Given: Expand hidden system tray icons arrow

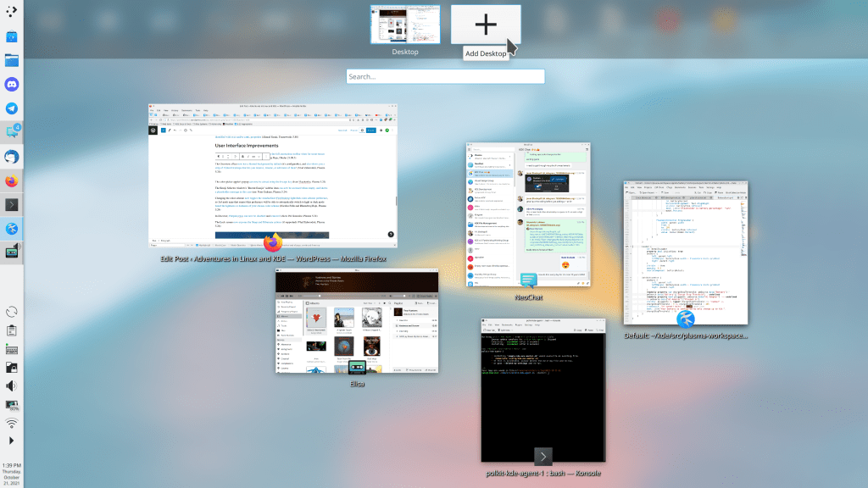Looking at the screenshot, I should pyautogui.click(x=12, y=441).
